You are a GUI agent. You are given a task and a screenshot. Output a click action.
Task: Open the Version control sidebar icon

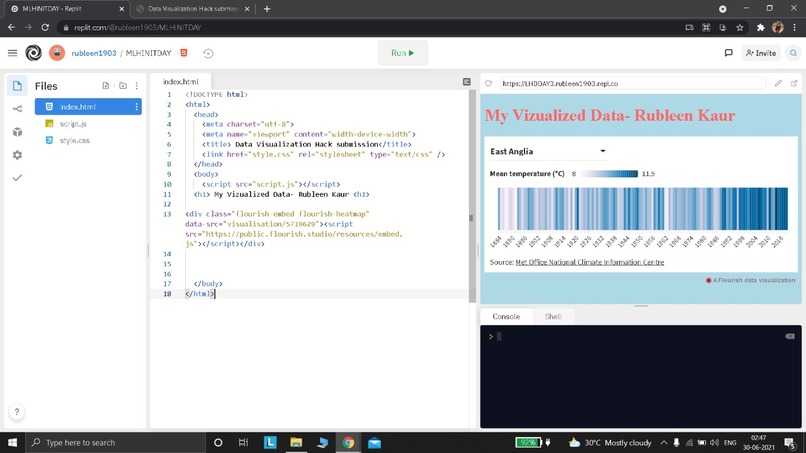coord(17,108)
